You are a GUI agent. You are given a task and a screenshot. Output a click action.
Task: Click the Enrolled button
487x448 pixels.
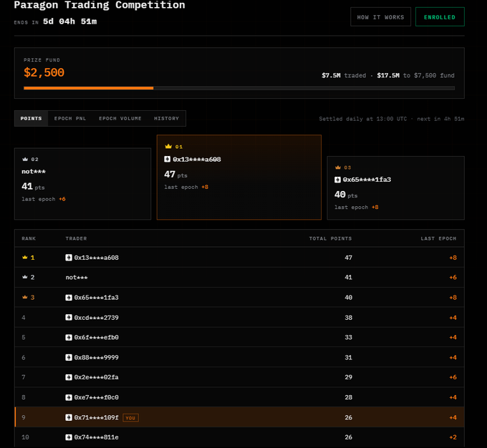tap(440, 17)
